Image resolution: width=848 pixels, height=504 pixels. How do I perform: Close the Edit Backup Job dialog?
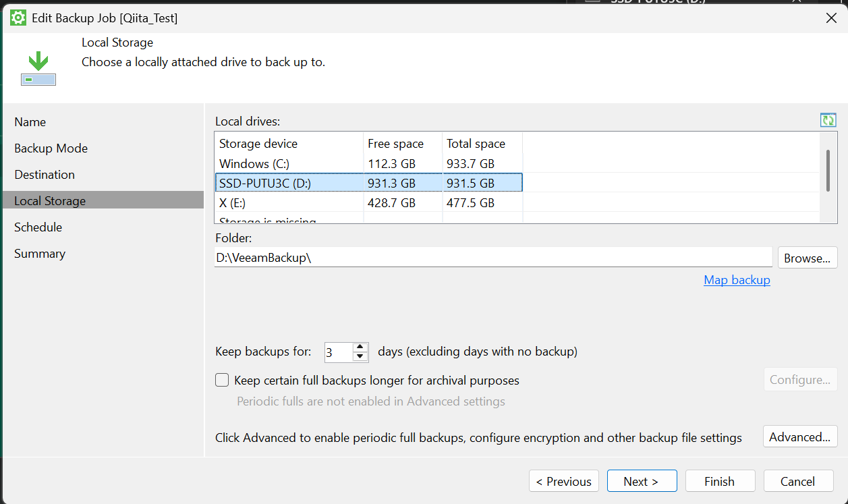click(832, 18)
